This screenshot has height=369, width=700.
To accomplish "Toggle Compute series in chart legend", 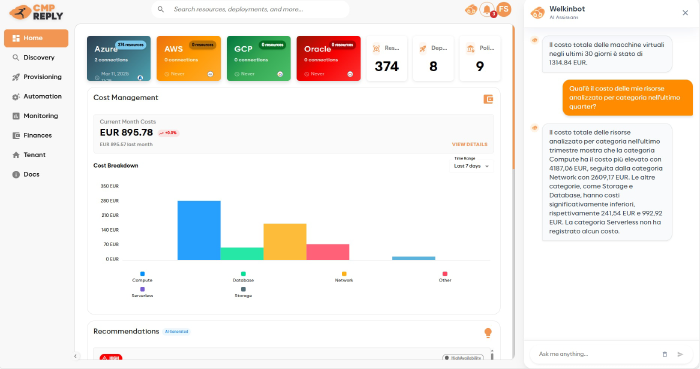I will (x=142, y=277).
